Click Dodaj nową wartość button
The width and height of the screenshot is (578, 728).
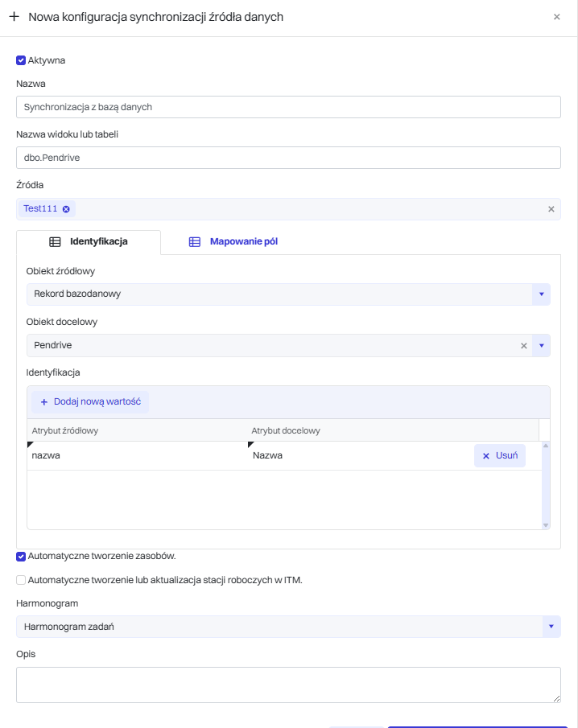(x=90, y=401)
